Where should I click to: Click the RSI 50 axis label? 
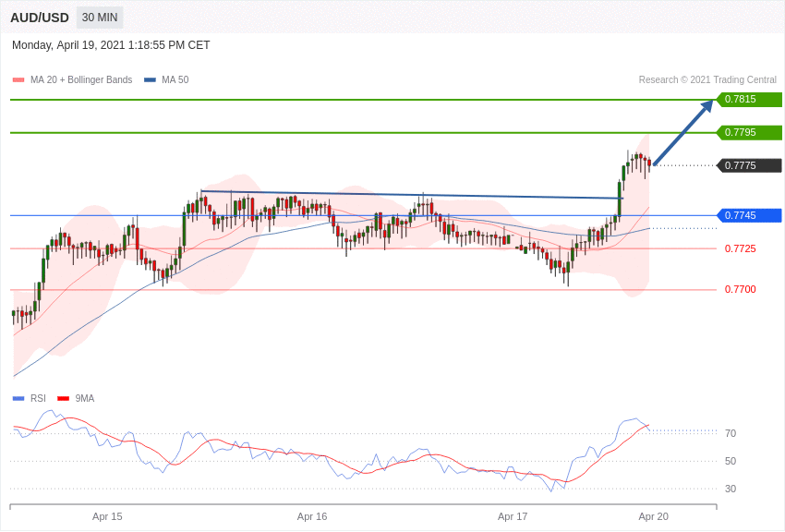coord(731,461)
